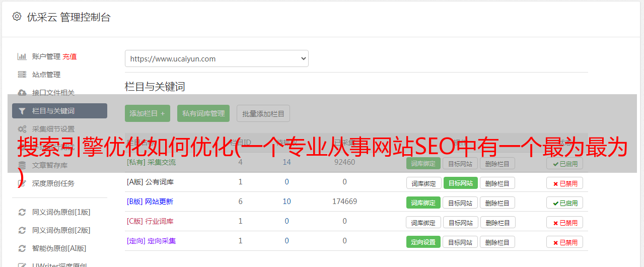Click the green 添加栏目 + button

click(x=148, y=113)
